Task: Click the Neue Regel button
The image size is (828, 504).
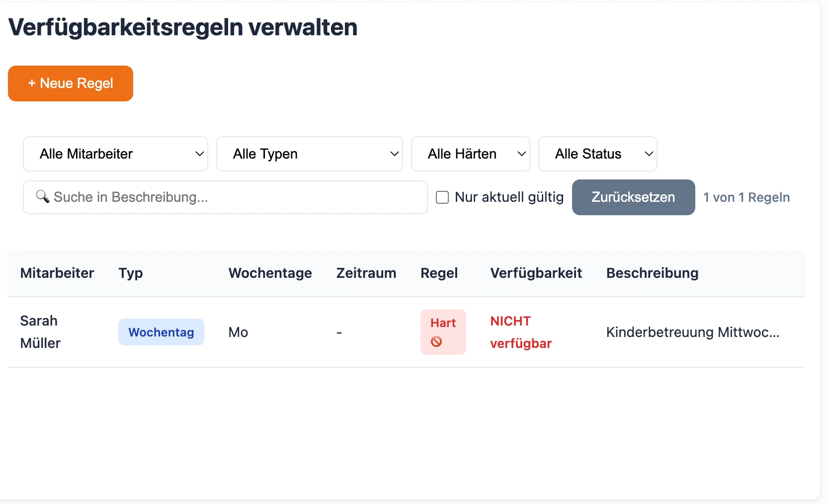Action: [x=70, y=83]
